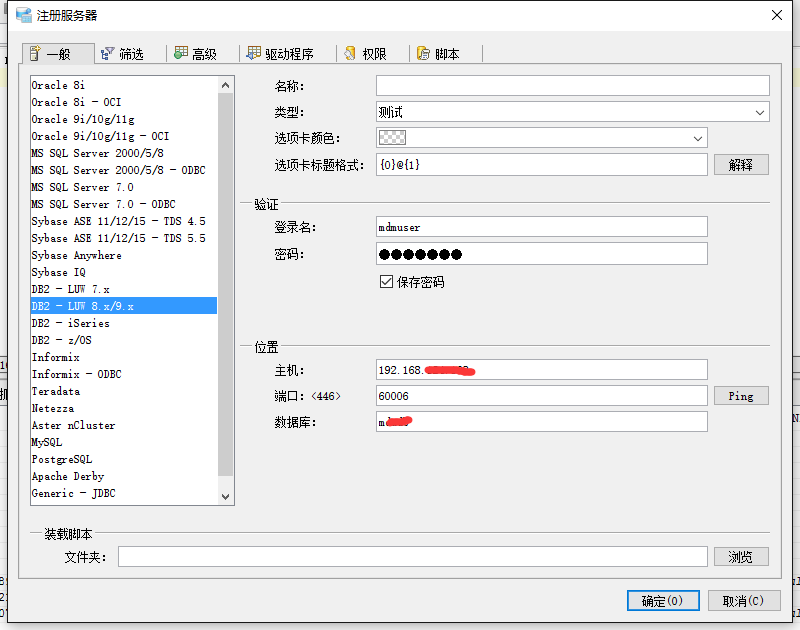Select MS SQL Server 7.0
This screenshot has height=630, width=800.
click(x=124, y=187)
